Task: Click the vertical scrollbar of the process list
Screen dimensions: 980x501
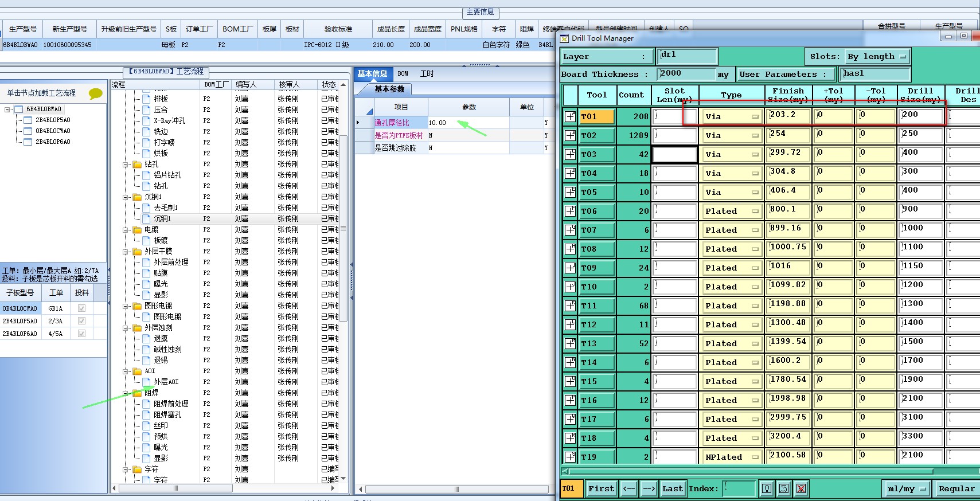Action: [343, 229]
